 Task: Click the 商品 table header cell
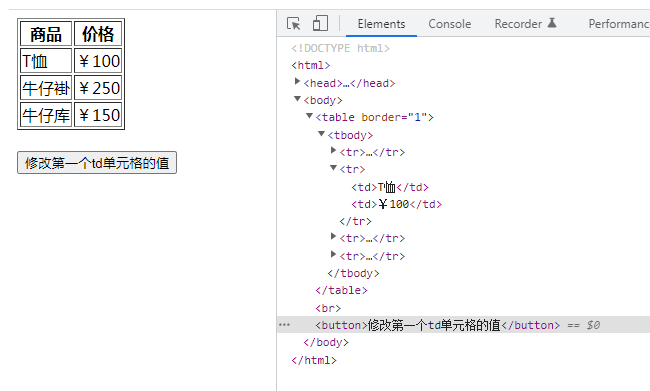(x=46, y=34)
